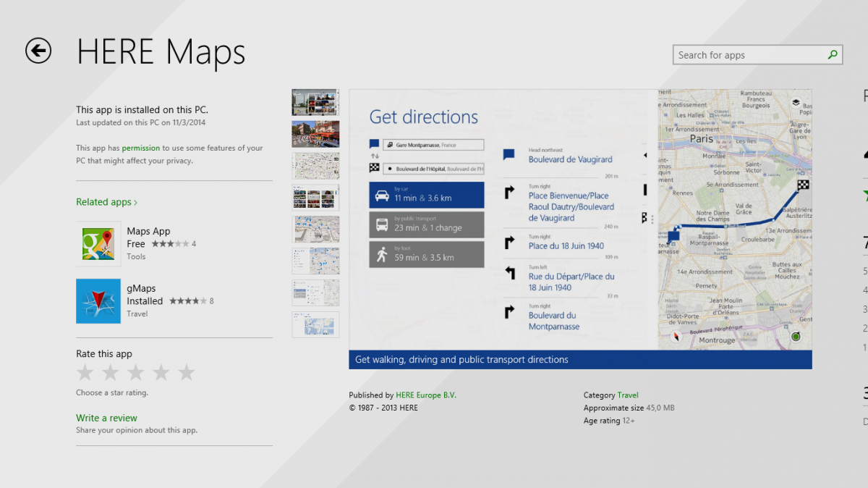The height and width of the screenshot is (488, 868).
Task: Rate this app one star
Action: [x=85, y=373]
